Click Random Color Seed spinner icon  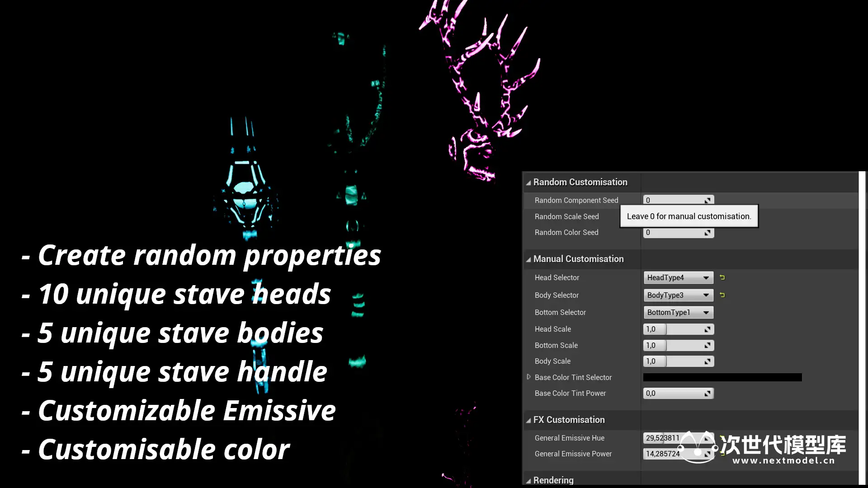point(708,233)
